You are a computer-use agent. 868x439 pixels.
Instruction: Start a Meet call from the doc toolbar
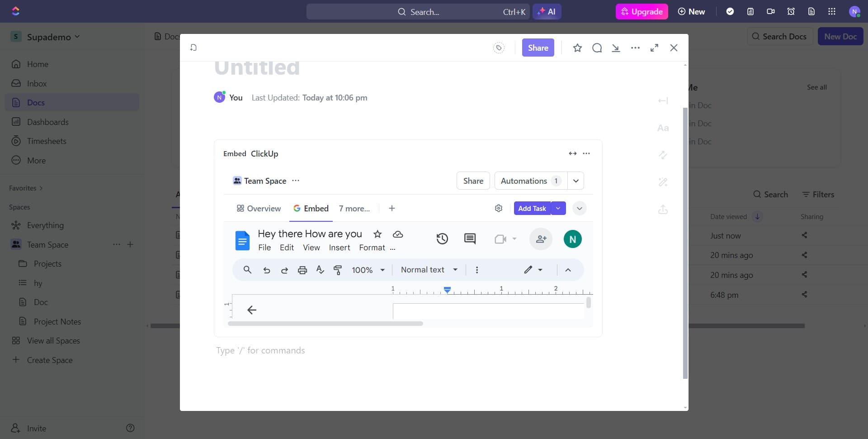pos(501,239)
